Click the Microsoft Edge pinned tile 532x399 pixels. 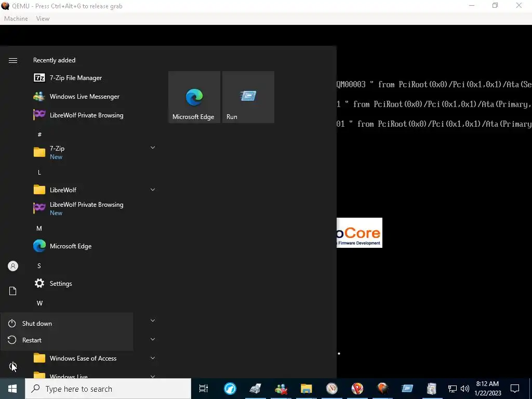[x=194, y=97]
